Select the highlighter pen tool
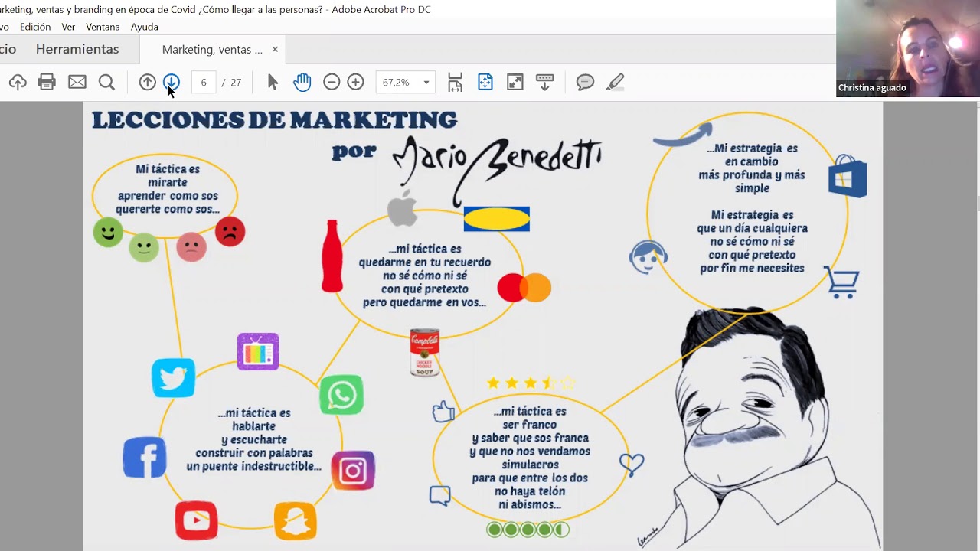 click(x=616, y=82)
